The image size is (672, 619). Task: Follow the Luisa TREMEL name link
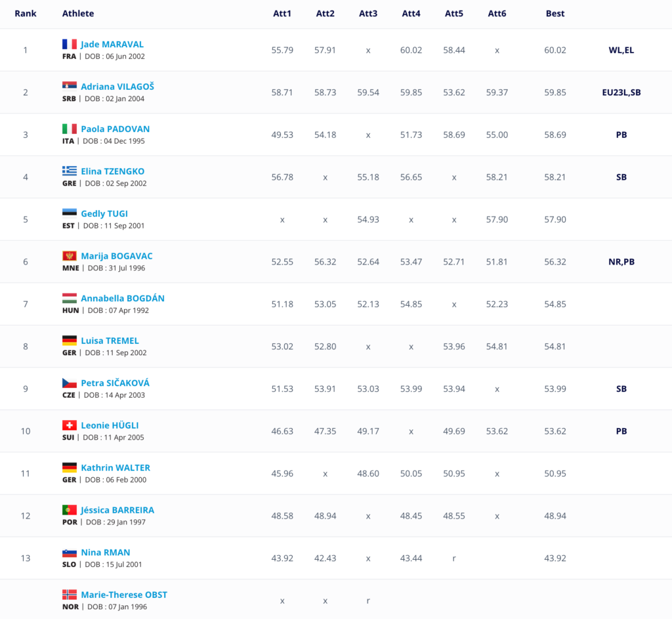pos(110,340)
